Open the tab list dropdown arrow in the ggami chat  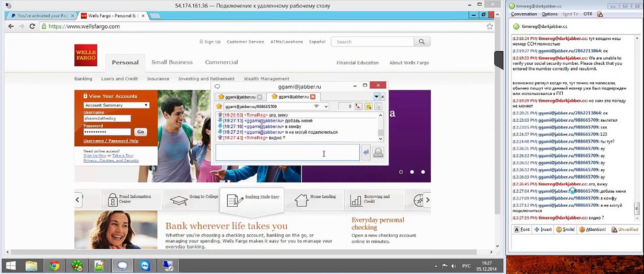pyautogui.click(x=376, y=97)
